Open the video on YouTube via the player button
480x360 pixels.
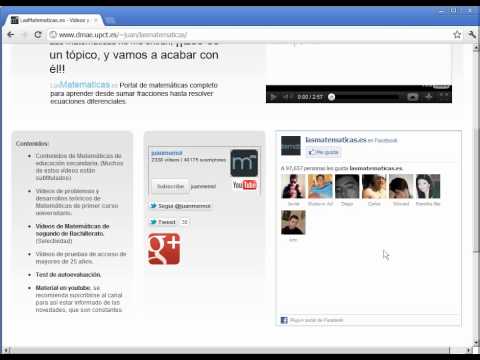tap(413, 97)
